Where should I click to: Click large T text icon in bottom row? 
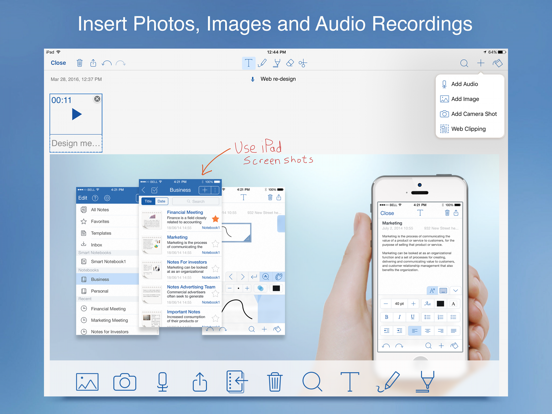(350, 382)
